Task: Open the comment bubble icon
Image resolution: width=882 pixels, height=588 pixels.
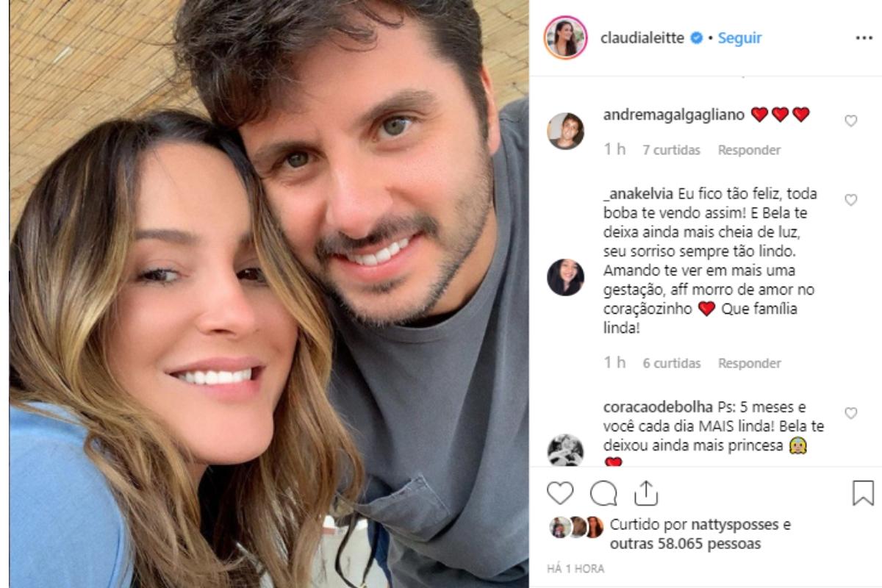Action: [603, 493]
